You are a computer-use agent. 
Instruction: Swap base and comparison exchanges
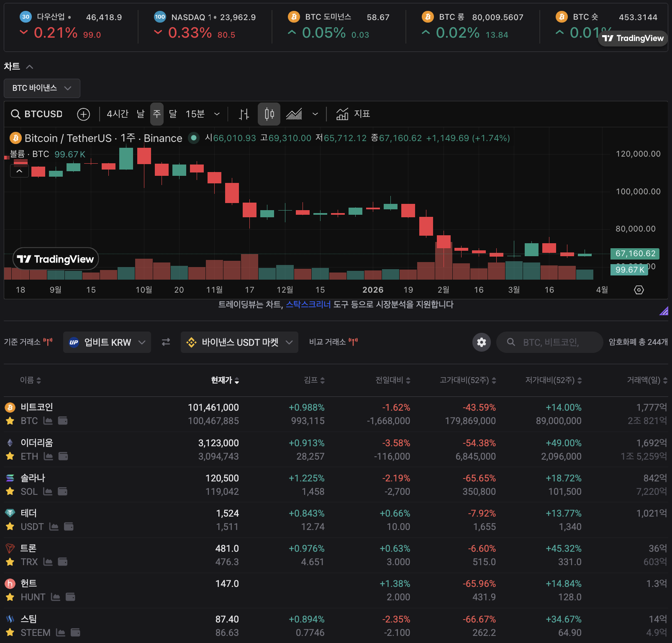[166, 342]
